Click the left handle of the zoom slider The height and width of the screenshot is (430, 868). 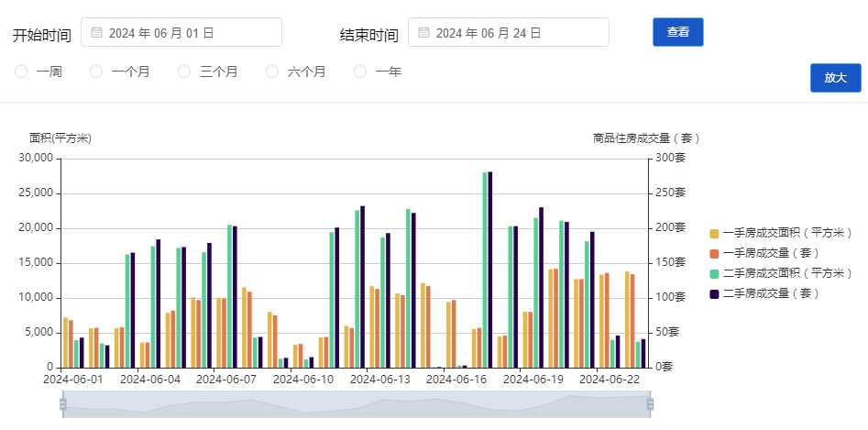(62, 404)
